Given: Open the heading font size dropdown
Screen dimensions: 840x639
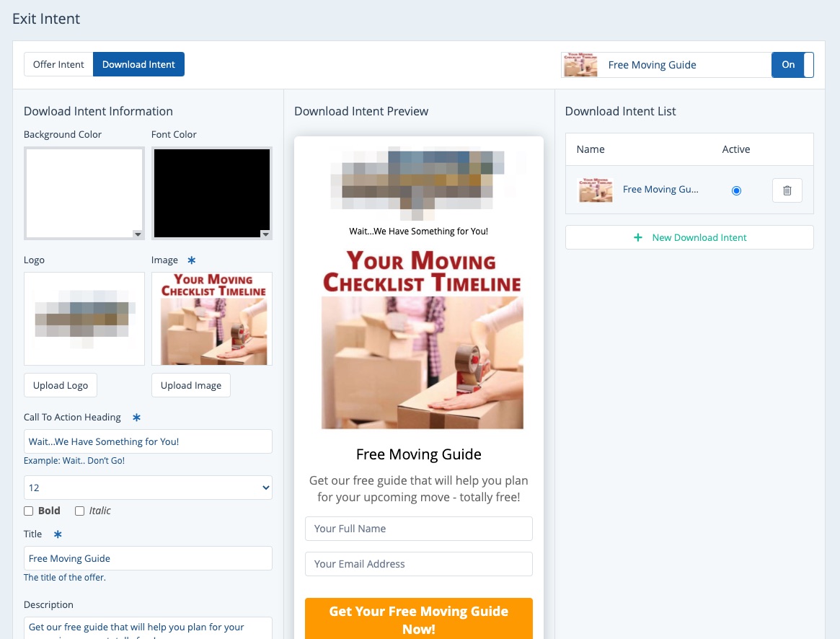Looking at the screenshot, I should coord(148,488).
